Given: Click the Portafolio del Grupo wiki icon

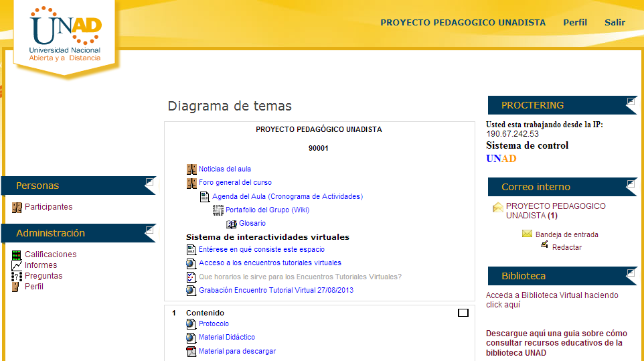Looking at the screenshot, I should 218,210.
